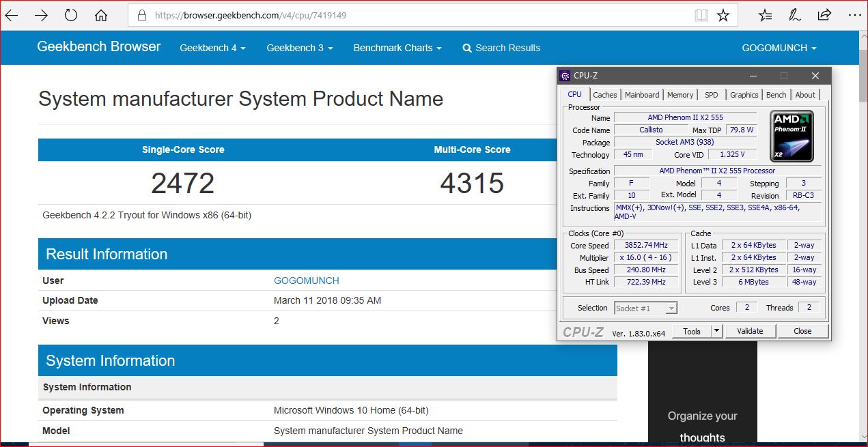
Task: Reload the page with the refresh icon
Action: click(x=70, y=15)
